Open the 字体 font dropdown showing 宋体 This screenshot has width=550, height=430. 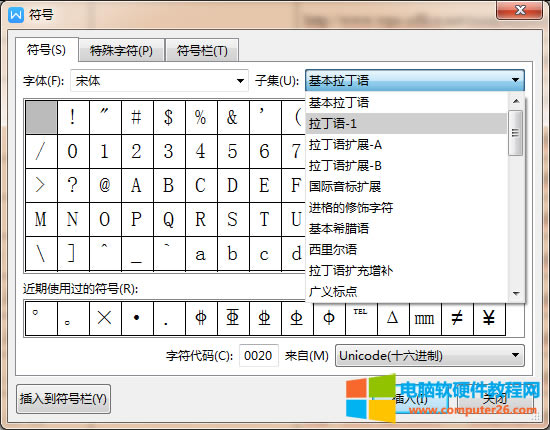[160, 81]
